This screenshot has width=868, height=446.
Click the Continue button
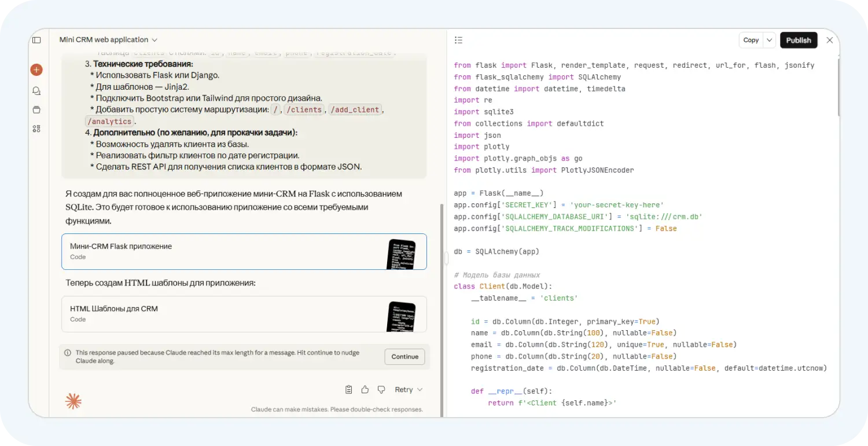click(x=404, y=357)
